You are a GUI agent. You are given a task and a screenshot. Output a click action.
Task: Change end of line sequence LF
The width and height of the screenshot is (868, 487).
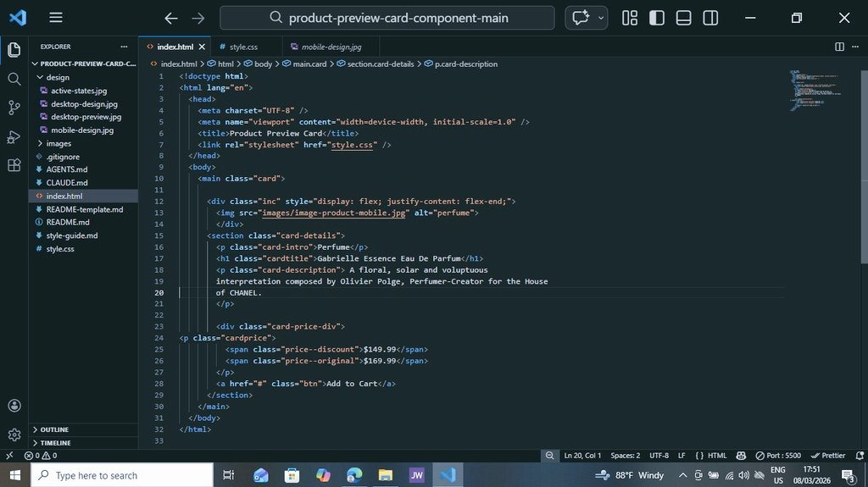pyautogui.click(x=682, y=456)
